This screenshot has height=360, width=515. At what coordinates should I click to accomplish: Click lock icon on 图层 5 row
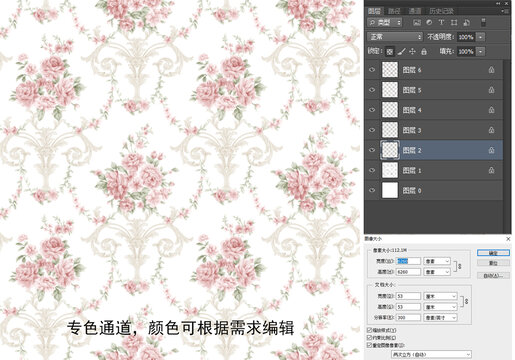(x=491, y=90)
